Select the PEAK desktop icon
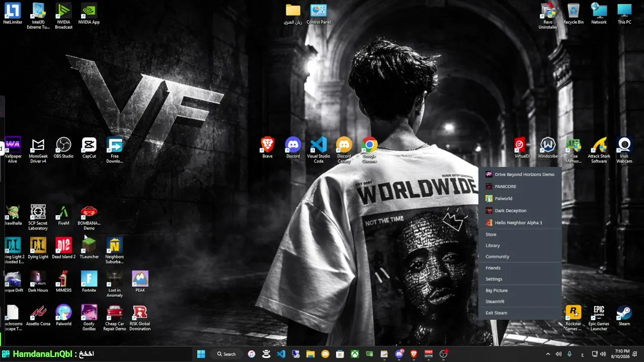 [140, 282]
